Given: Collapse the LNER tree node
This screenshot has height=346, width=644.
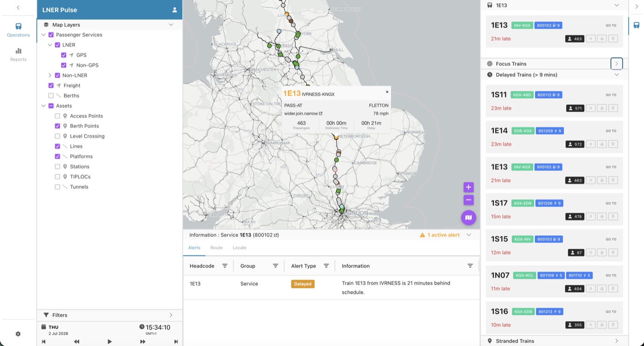Looking at the screenshot, I should (x=50, y=45).
